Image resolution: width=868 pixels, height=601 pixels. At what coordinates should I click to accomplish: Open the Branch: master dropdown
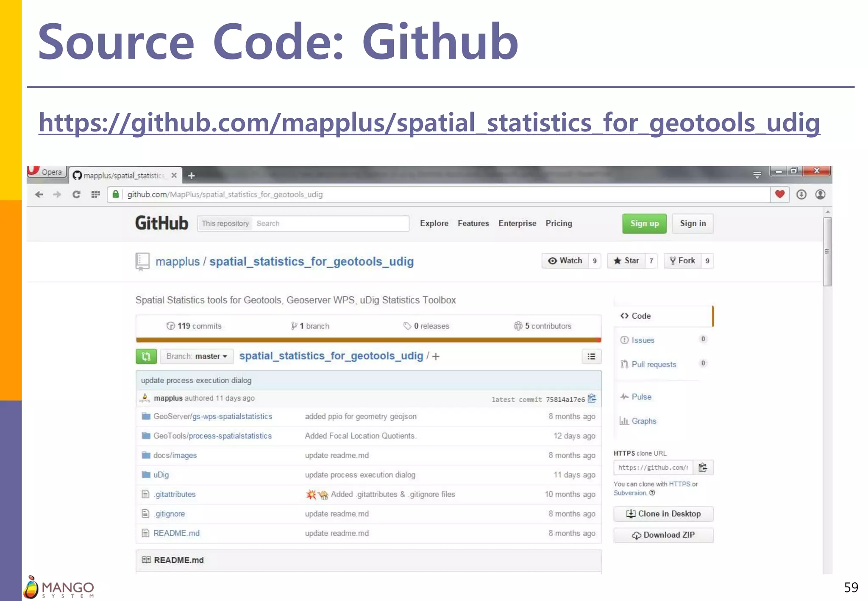pos(197,356)
